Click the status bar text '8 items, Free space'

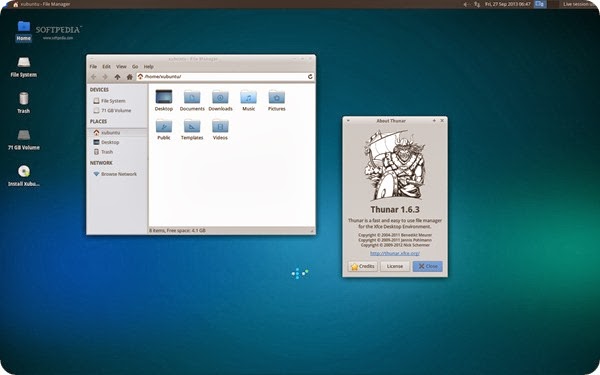pyautogui.click(x=178, y=230)
